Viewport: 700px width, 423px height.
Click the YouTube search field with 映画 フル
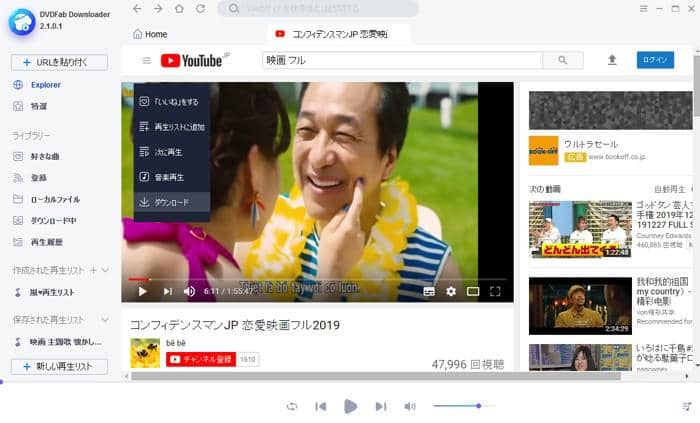tap(402, 60)
